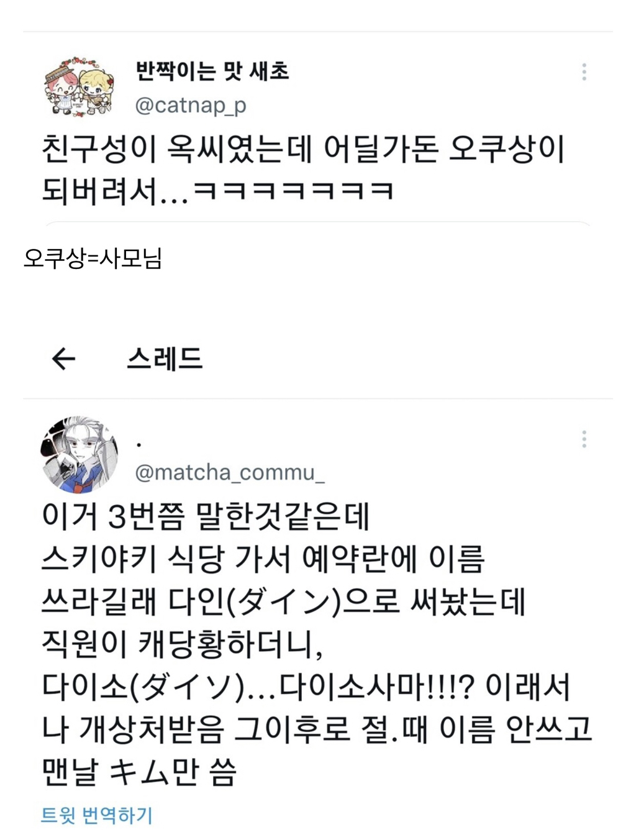Tap the back arrow beside 스레드

[63, 358]
